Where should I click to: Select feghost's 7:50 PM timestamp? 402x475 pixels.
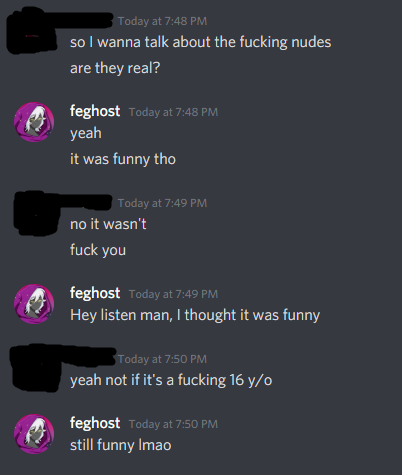pyautogui.click(x=173, y=424)
